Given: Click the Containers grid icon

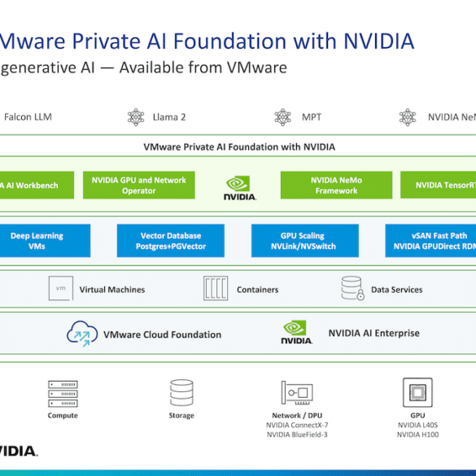Looking at the screenshot, I should tap(216, 288).
